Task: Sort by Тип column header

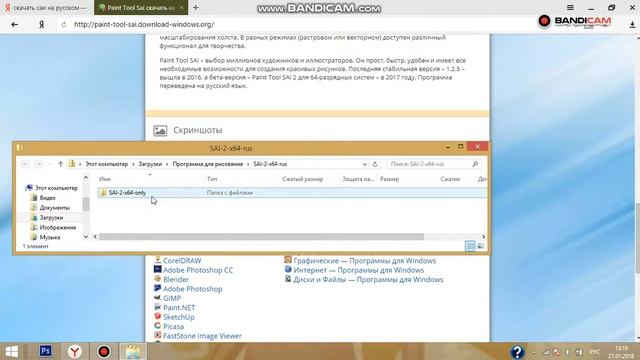Action: 212,179
